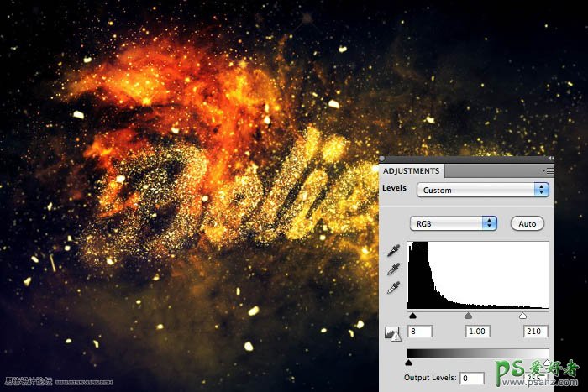
Task: Select the black point eyedropper
Action: point(393,252)
